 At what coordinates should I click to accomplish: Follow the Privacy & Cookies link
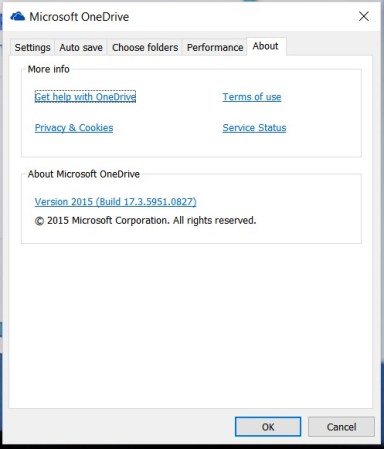(x=74, y=128)
